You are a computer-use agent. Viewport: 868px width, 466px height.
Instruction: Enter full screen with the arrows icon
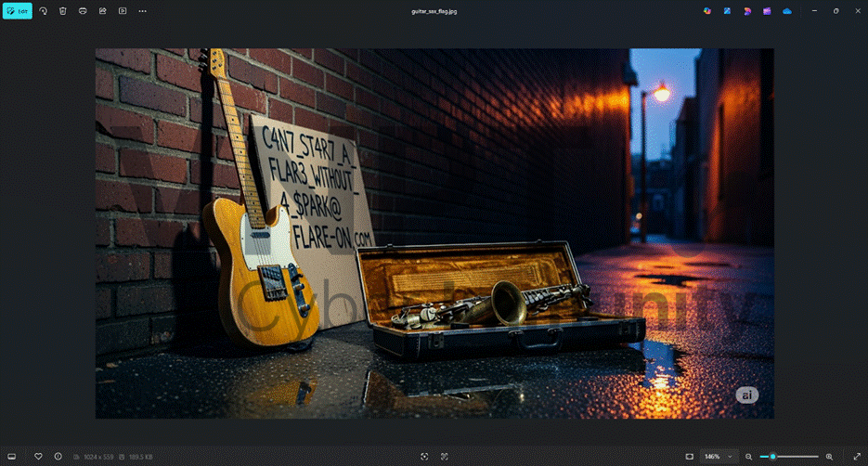(x=855, y=457)
